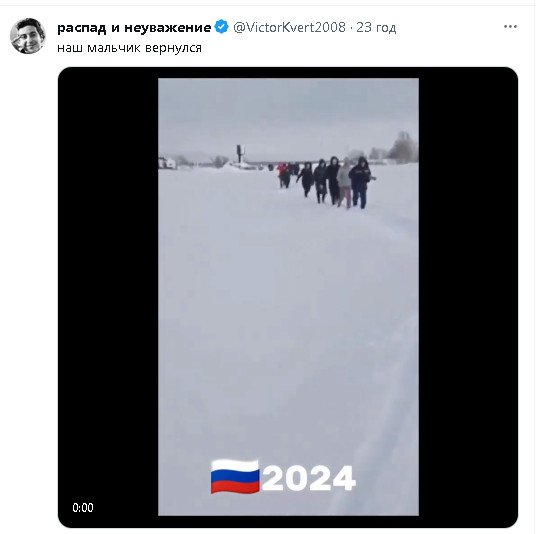The image size is (548, 534).
Task: Click the 2024 caption overlay in video
Action: [x=309, y=478]
